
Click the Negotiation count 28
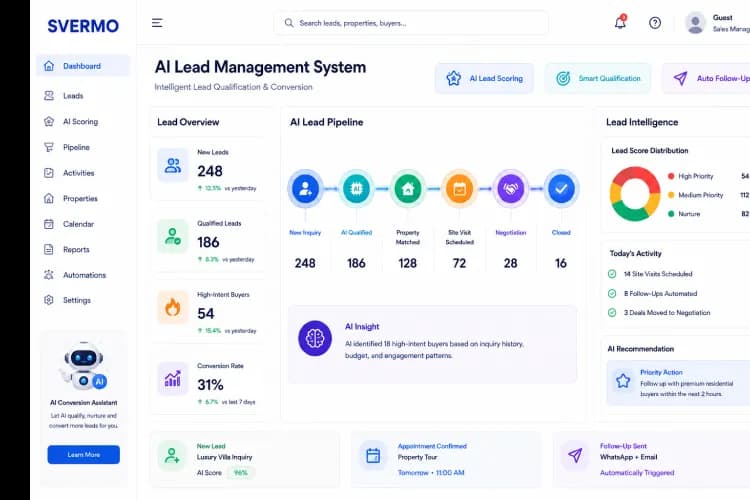(510, 263)
